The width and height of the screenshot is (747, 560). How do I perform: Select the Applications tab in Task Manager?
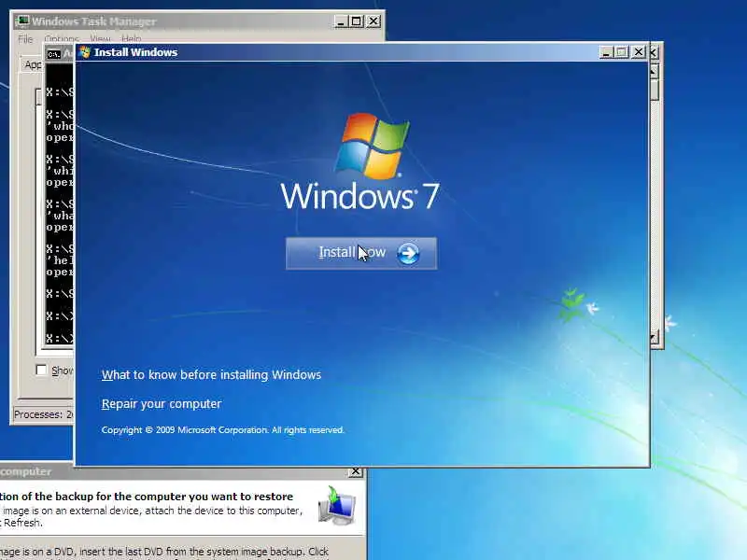(x=33, y=64)
